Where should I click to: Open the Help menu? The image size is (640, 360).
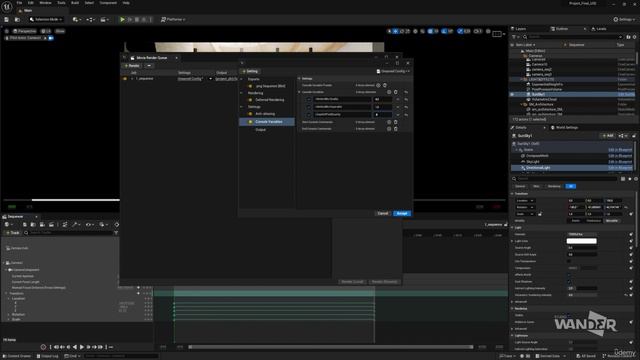pos(126,3)
